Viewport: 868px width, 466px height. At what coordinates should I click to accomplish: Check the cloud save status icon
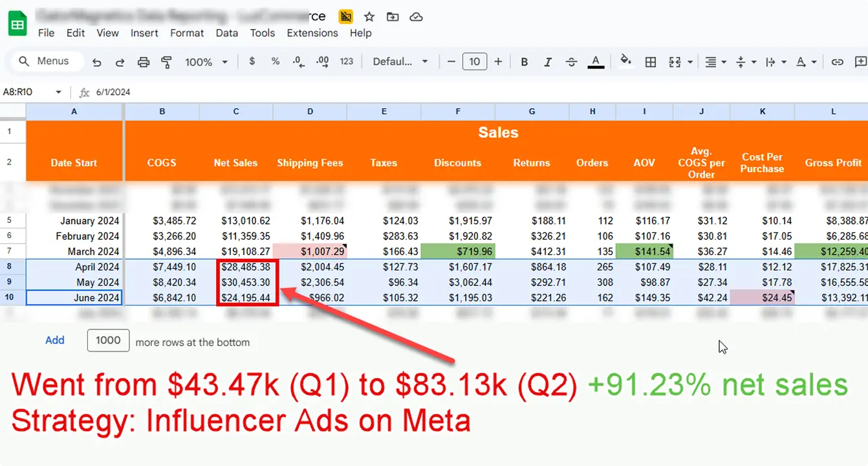417,17
